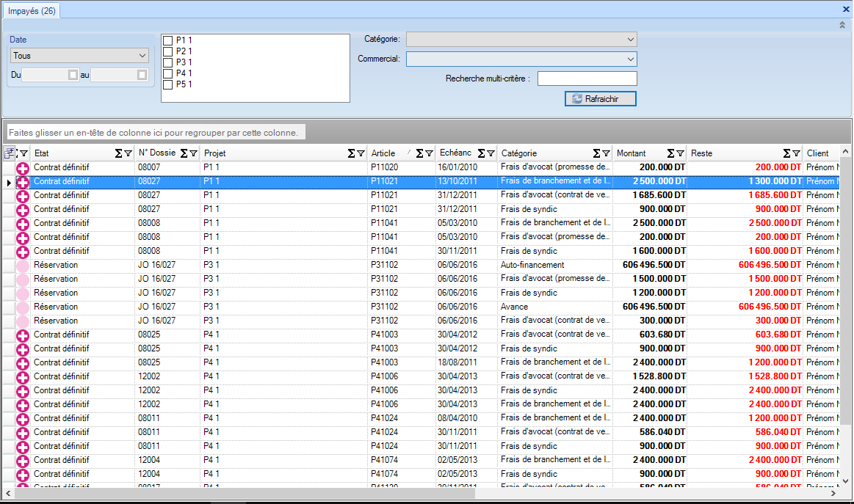Click the sum icon in Projet column header
Screen dimensions: 854x504
(351, 153)
